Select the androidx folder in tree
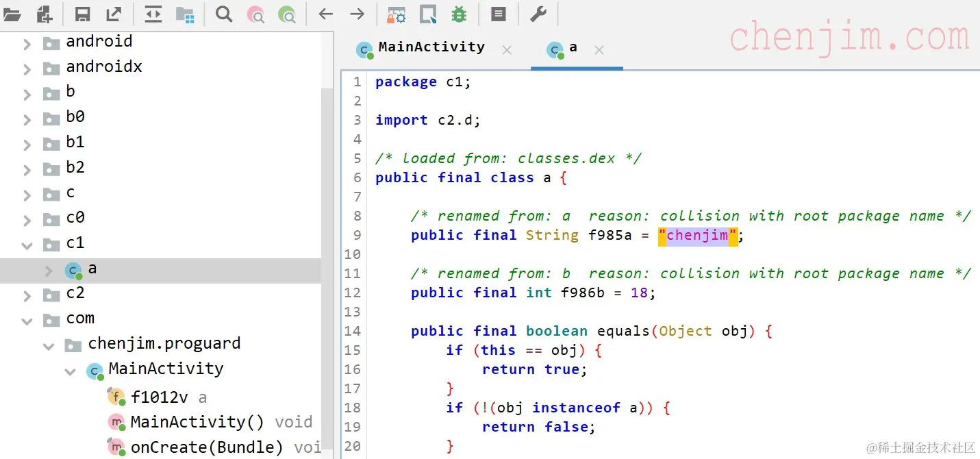Screen dimensions: 980x459 click(x=93, y=67)
